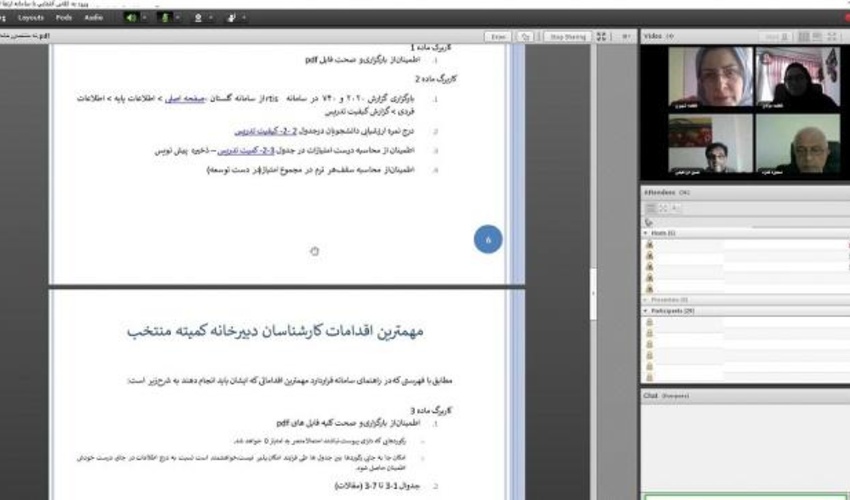Click the text جدول 1-3 تا 7-3 (مقالات)
The height and width of the screenshot is (500, 850).
pyautogui.click(x=377, y=486)
